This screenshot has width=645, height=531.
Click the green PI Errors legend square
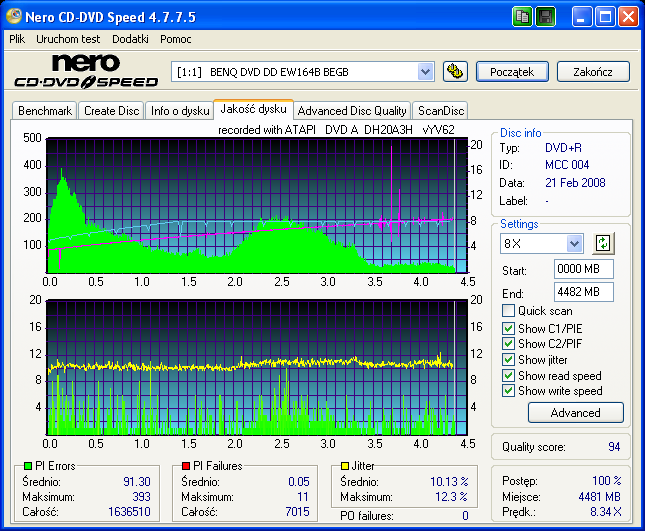(28, 466)
